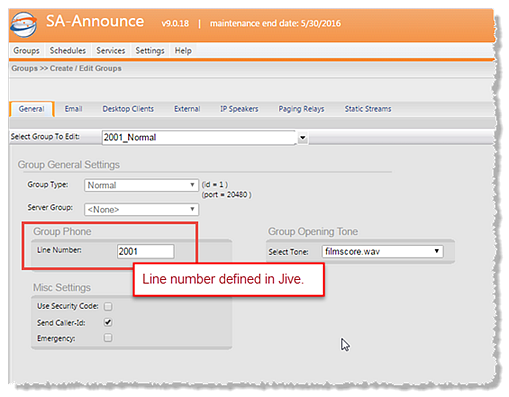509x397 pixels.
Task: Click the Misc Settings heading
Action: click(62, 287)
